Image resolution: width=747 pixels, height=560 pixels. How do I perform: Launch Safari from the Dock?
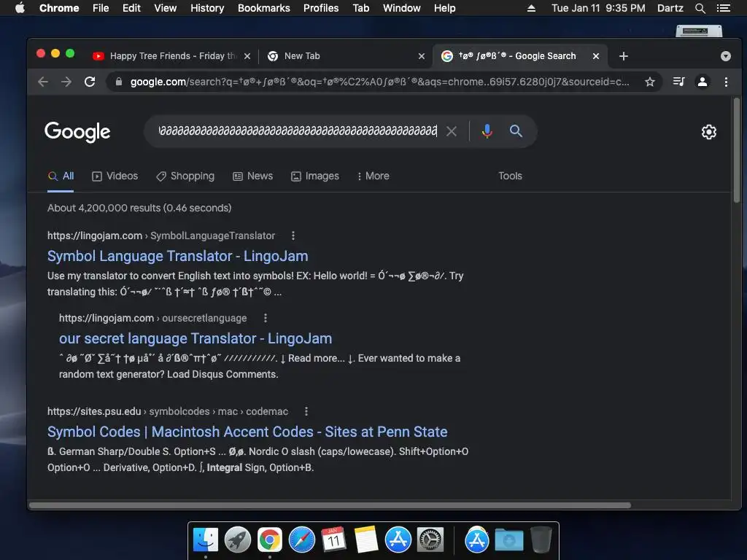[301, 540]
